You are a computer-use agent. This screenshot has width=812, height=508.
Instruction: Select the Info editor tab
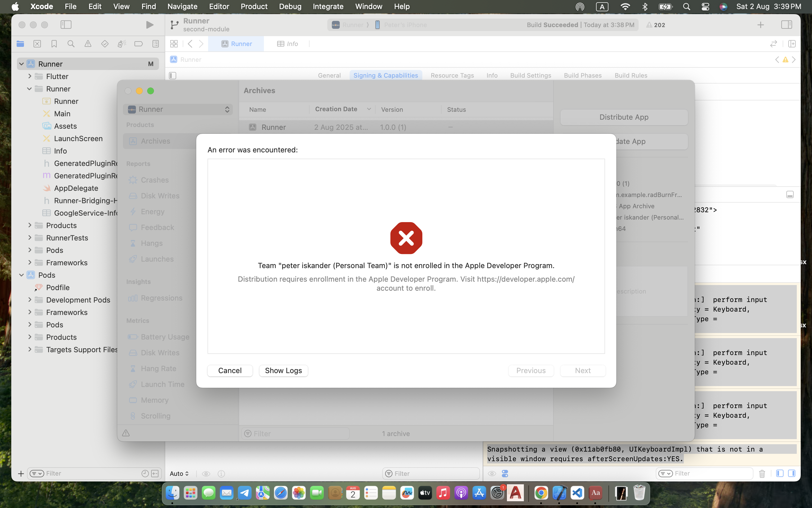click(x=288, y=44)
